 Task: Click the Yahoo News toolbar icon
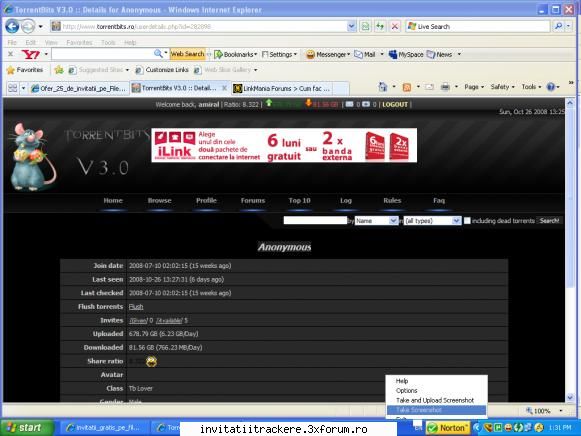[x=431, y=54]
